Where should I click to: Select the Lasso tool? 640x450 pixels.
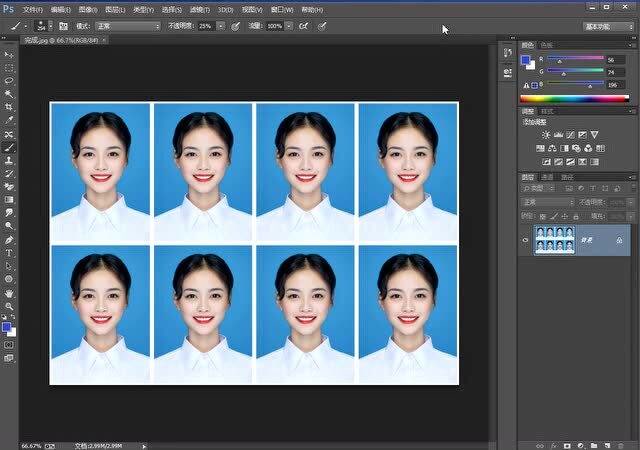[x=9, y=80]
